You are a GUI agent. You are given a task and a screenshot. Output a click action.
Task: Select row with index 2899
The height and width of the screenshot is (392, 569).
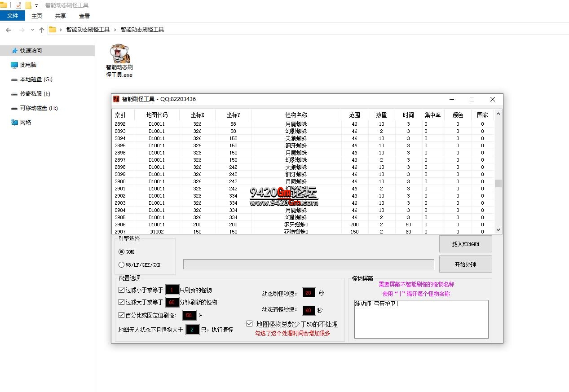tap(303, 174)
